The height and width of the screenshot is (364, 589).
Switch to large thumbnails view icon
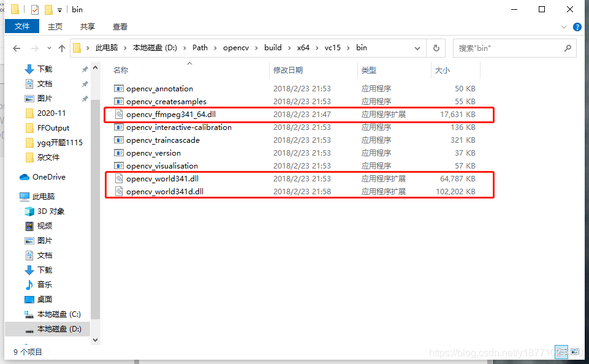coord(575,352)
